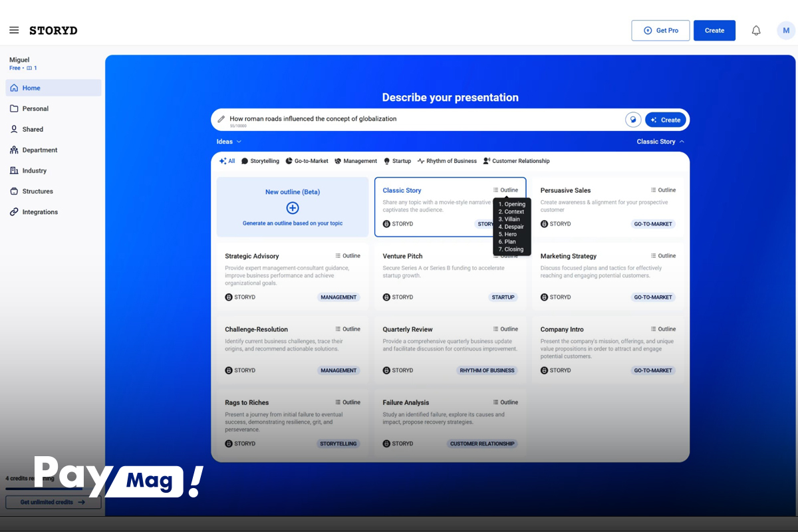The height and width of the screenshot is (532, 798).
Task: Click the STORYD logo
Action: 53,31
